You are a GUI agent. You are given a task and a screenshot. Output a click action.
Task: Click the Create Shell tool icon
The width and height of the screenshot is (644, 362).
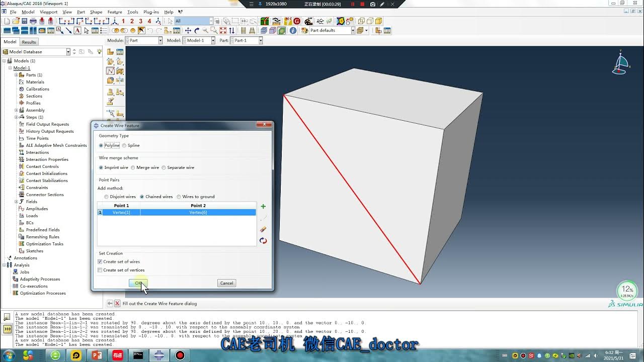[x=120, y=61]
